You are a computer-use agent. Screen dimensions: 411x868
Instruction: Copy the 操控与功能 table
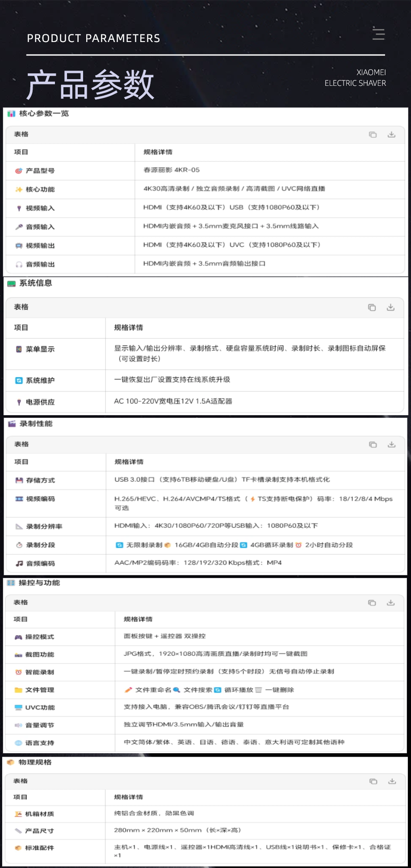[372, 603]
